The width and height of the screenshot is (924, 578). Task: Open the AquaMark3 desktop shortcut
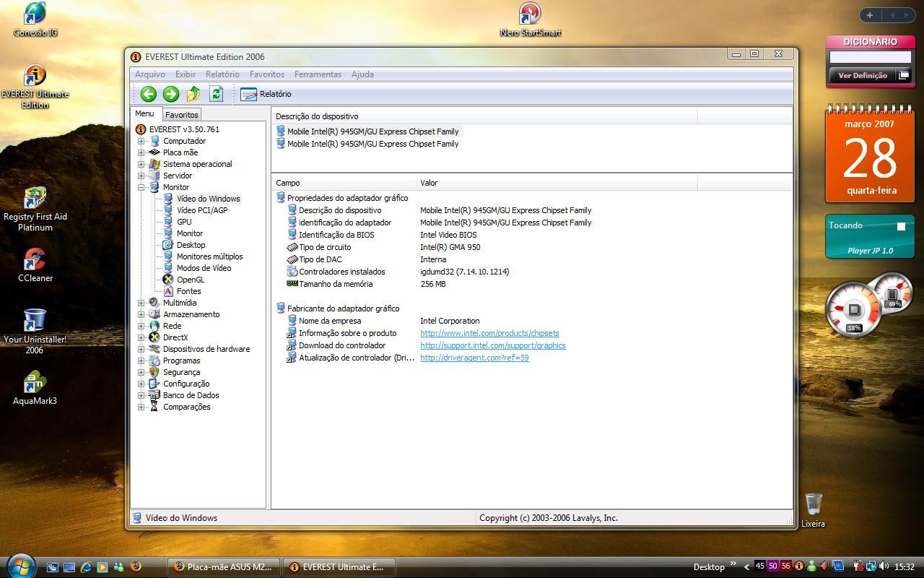tap(35, 388)
